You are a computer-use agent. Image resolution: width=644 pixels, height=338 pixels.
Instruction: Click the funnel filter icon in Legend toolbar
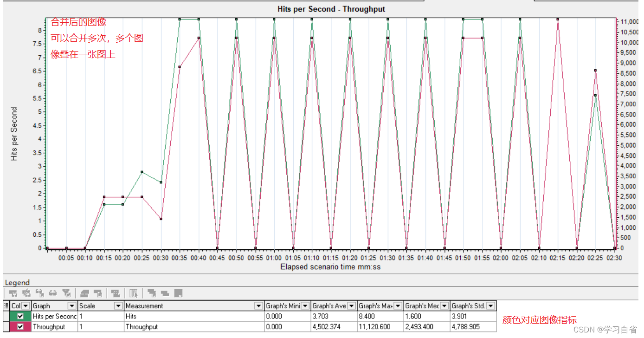pyautogui.click(x=66, y=293)
